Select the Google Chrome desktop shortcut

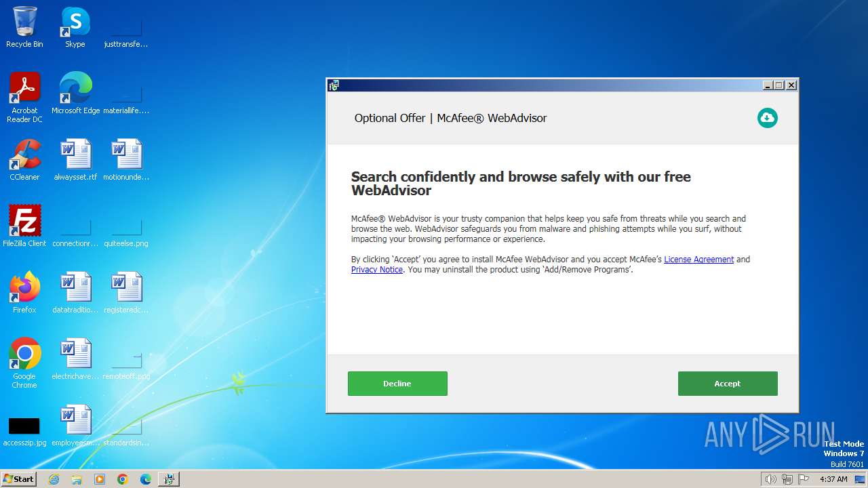coord(24,363)
